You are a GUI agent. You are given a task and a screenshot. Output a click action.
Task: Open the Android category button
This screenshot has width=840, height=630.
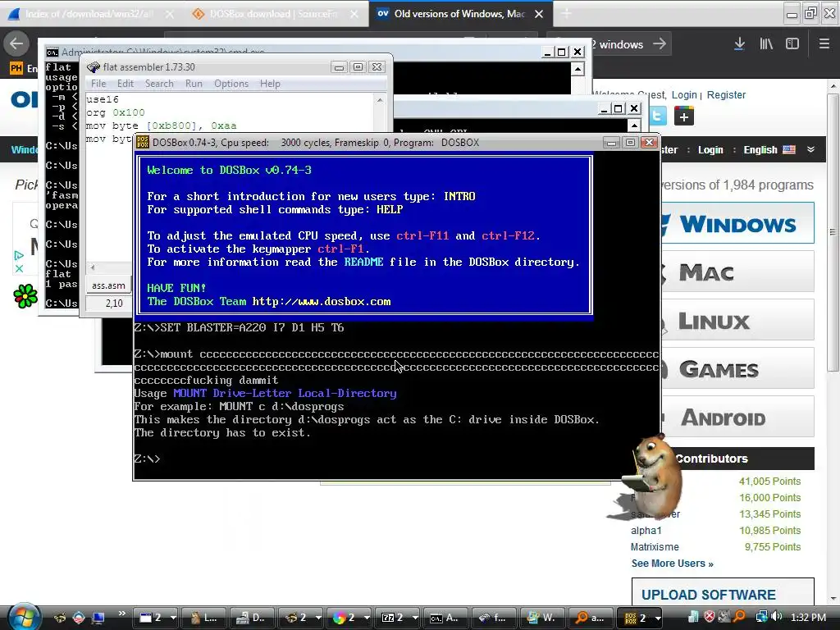coord(737,417)
